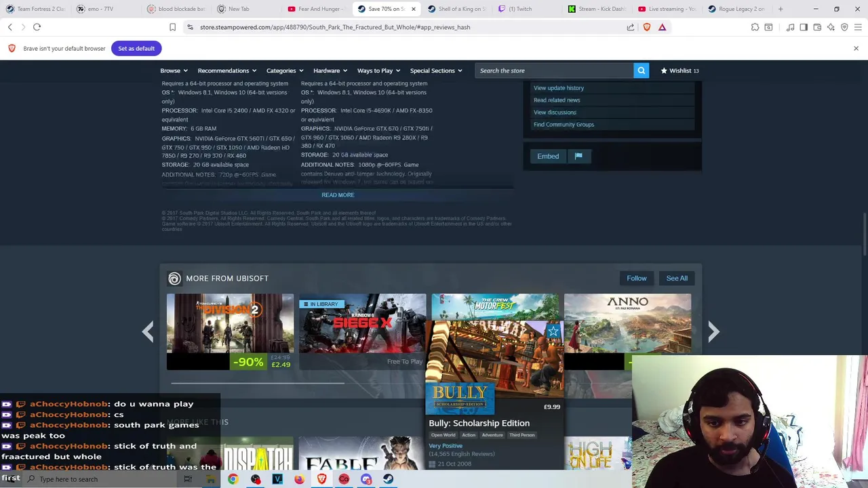Open the browser extensions puzzle icon
Screen dimensions: 868x488
(x=755, y=27)
